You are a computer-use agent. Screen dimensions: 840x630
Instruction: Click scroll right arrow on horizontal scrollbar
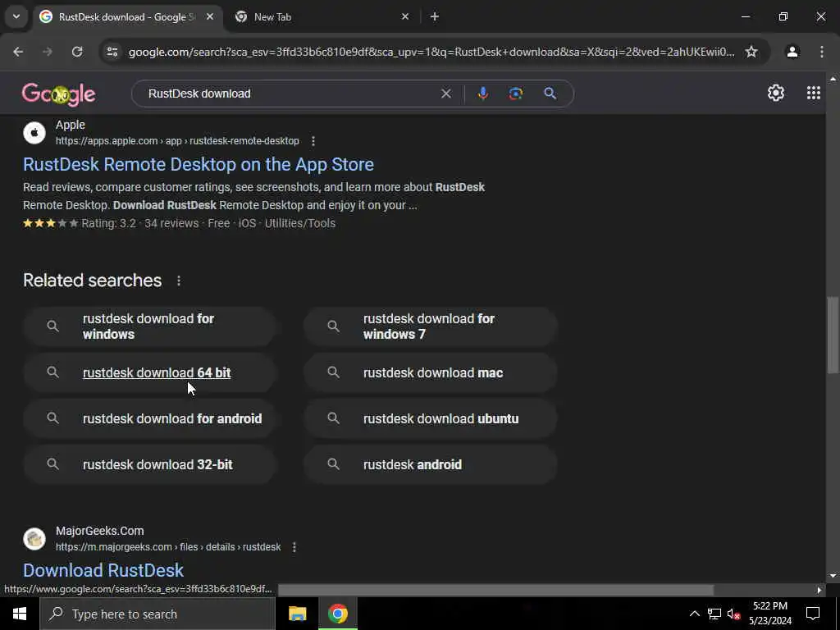click(819, 590)
